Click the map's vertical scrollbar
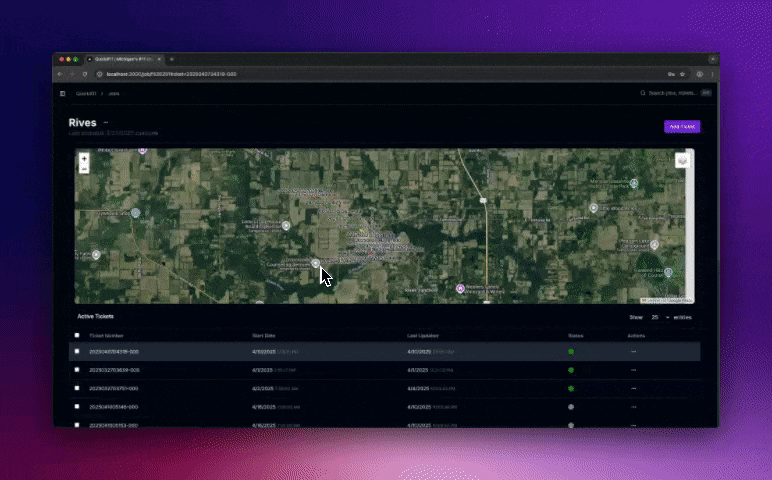The height and width of the screenshot is (480, 772). (690, 225)
